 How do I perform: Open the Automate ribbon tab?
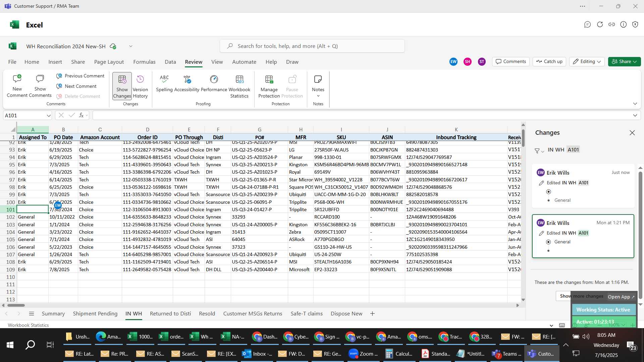point(244,62)
